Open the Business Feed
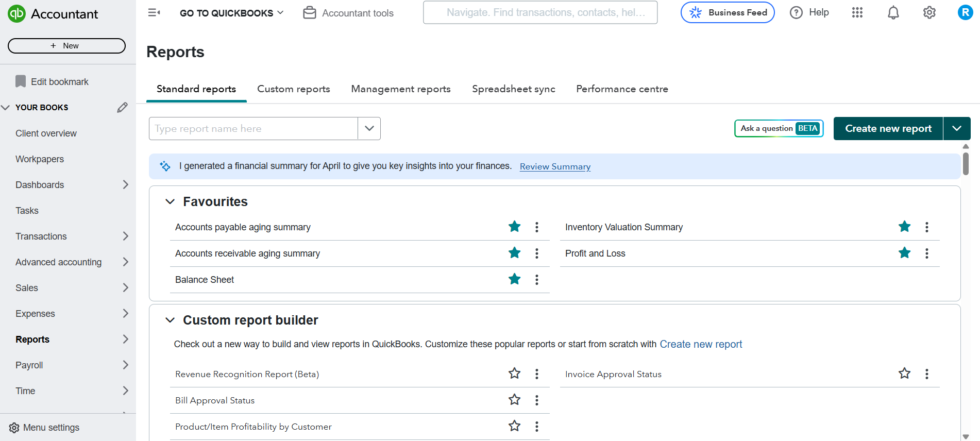 (x=728, y=12)
